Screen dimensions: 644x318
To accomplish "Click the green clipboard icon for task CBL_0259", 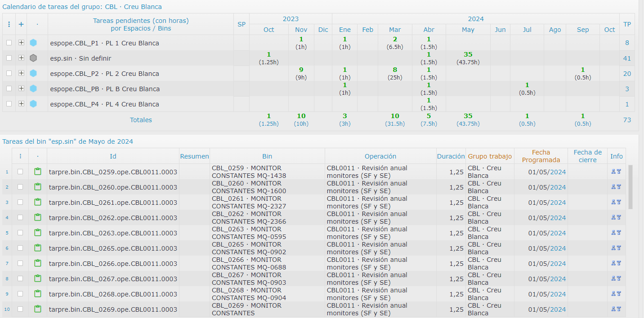I will coord(38,172).
